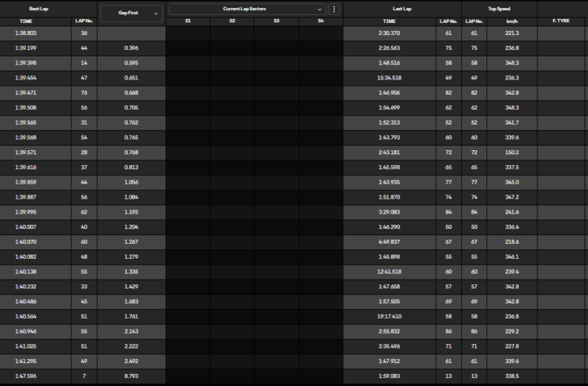Open the Current Lap Sectors dropdown
The width and height of the screenshot is (588, 386).
click(x=247, y=10)
